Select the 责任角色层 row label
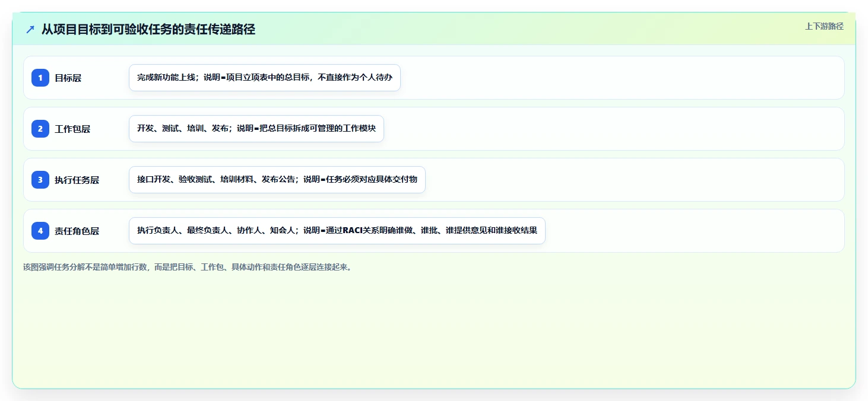This screenshot has height=401, width=868. point(77,231)
